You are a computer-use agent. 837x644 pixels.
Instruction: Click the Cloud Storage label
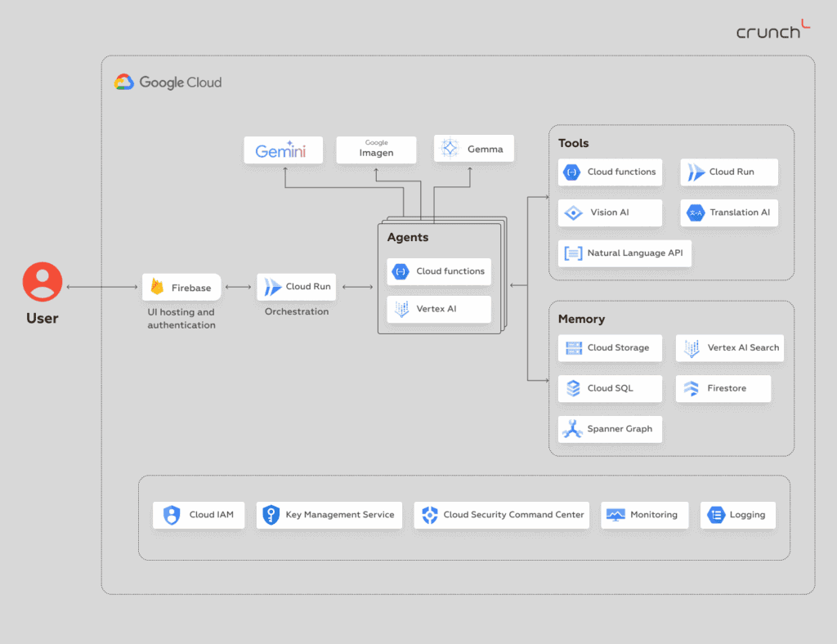pyautogui.click(x=618, y=348)
